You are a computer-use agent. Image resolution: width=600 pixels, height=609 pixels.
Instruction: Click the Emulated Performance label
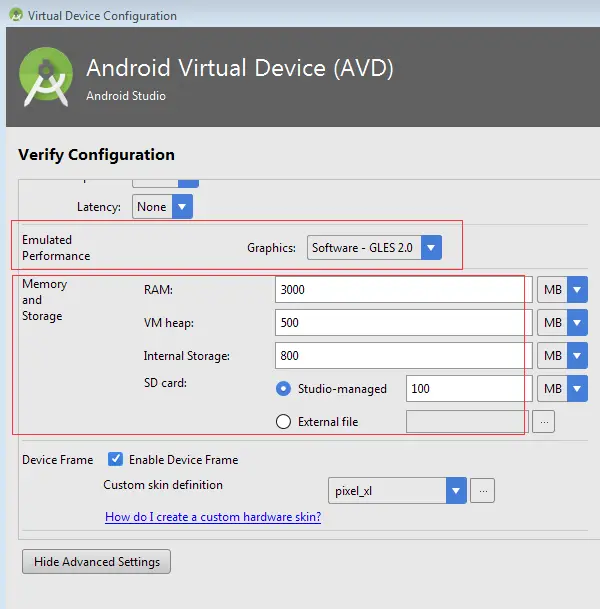coord(56,248)
